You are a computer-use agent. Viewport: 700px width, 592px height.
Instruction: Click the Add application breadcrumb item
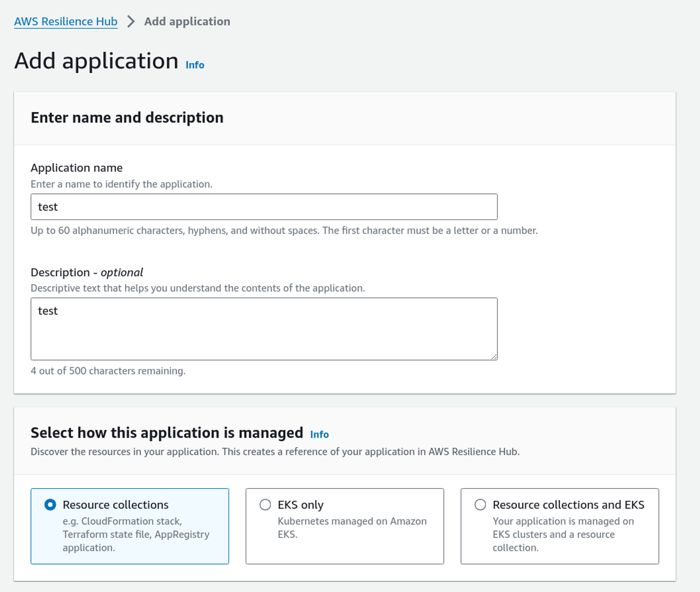187,22
